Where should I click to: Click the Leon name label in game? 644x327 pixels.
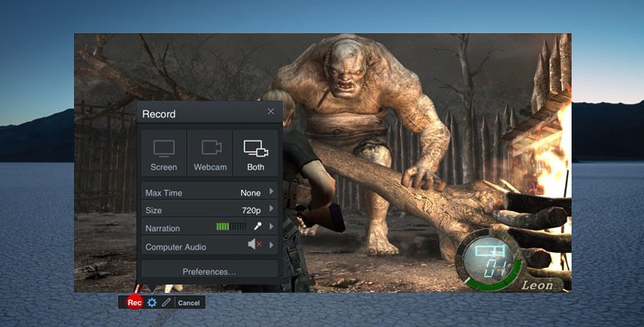(x=537, y=285)
